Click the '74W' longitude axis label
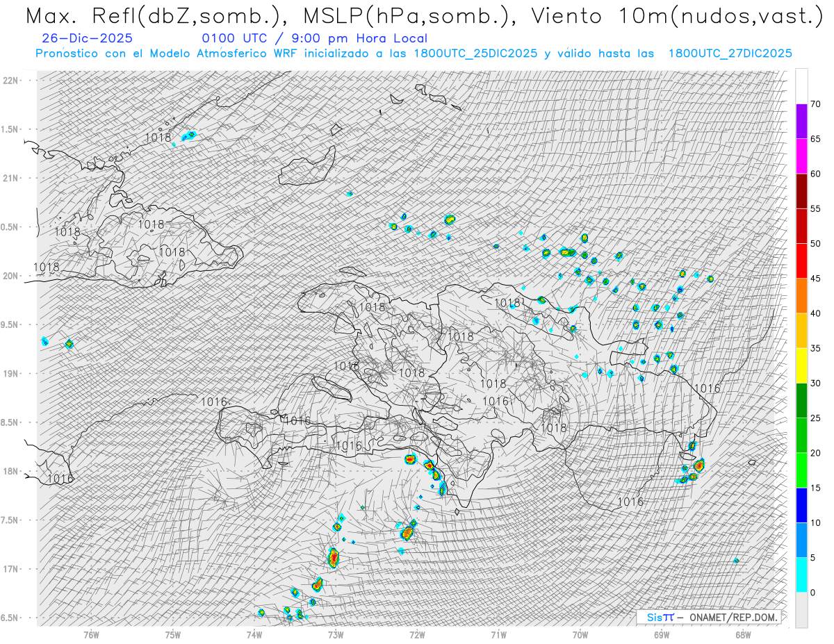Image resolution: width=834 pixels, height=644 pixels. 254,634
